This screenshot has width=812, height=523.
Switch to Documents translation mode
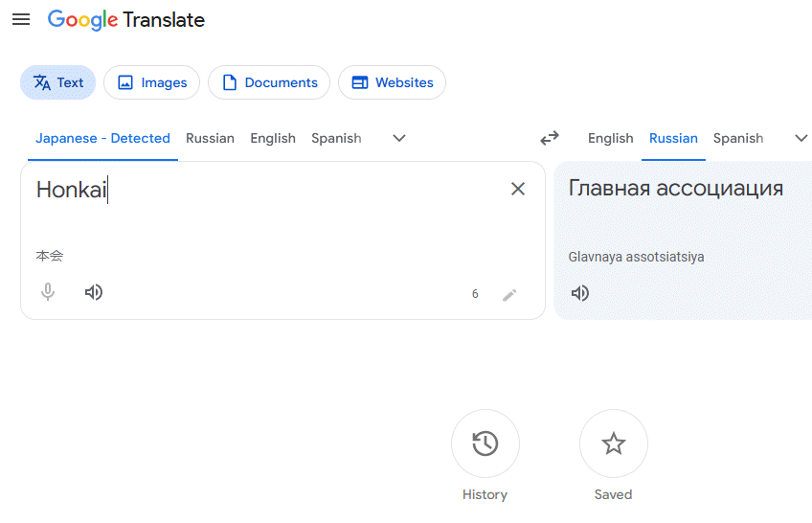tap(269, 82)
